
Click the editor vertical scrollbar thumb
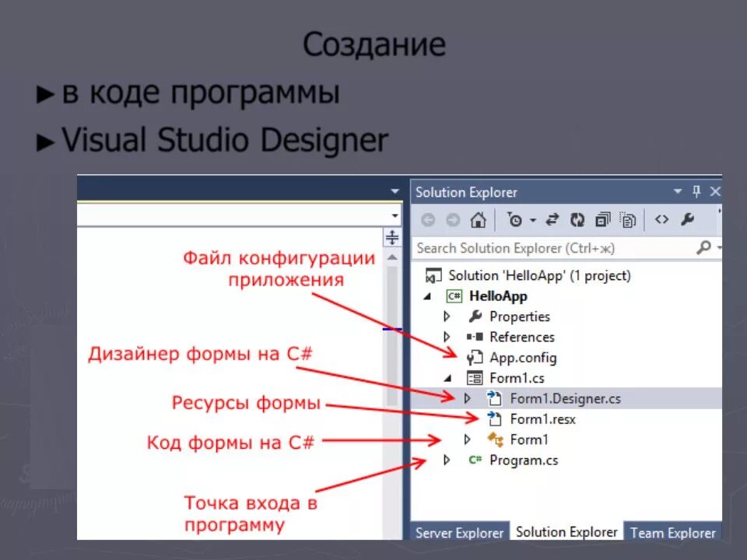click(x=392, y=335)
